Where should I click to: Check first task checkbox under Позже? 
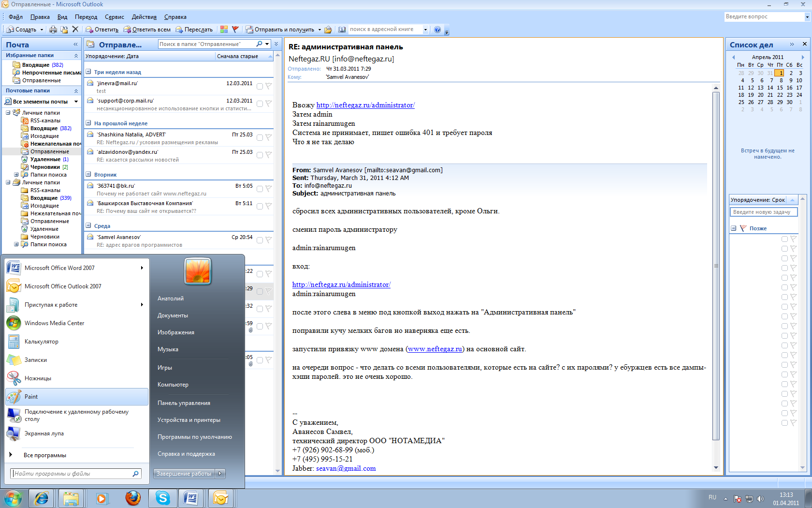coord(784,239)
